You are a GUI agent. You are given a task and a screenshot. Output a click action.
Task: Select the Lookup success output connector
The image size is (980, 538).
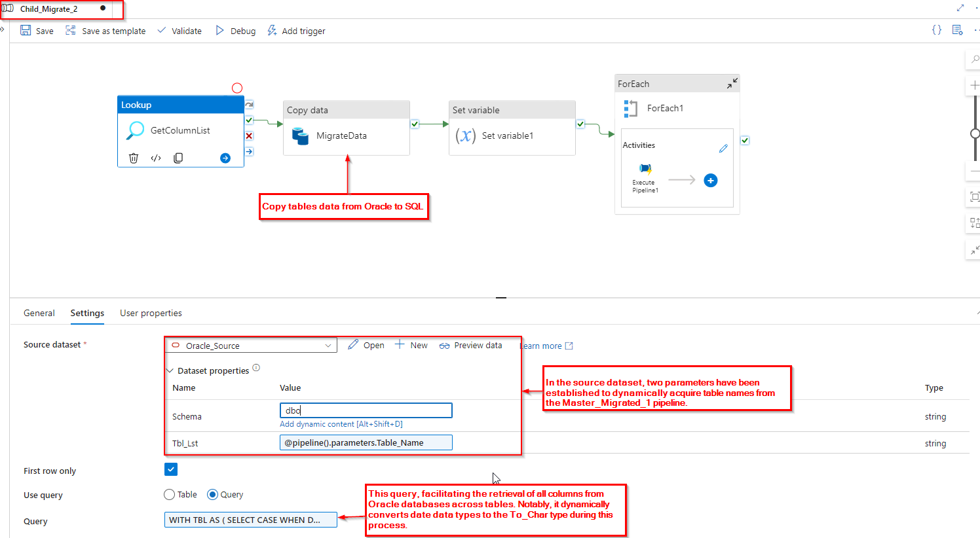[x=249, y=120]
